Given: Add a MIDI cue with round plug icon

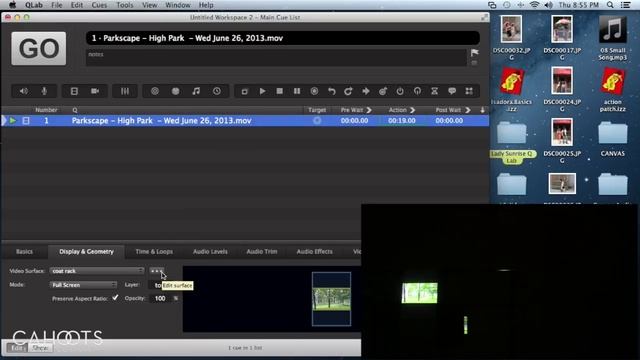Looking at the screenshot, I should [x=176, y=91].
